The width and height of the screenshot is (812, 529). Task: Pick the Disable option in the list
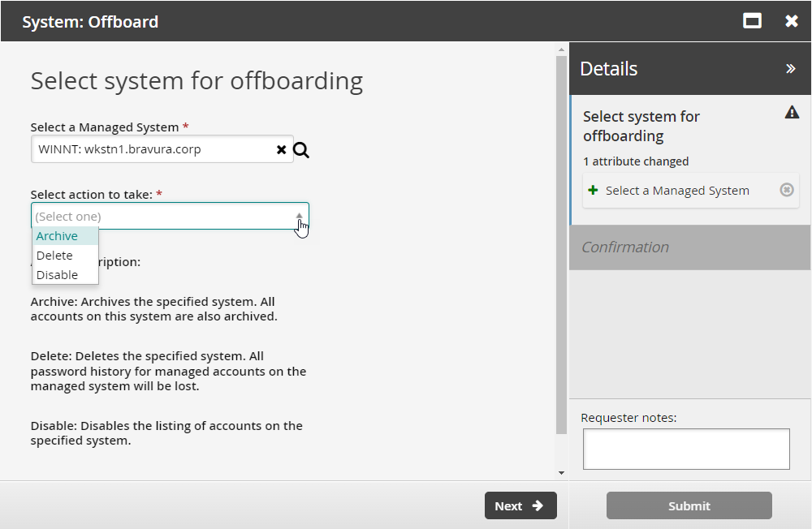pos(58,275)
